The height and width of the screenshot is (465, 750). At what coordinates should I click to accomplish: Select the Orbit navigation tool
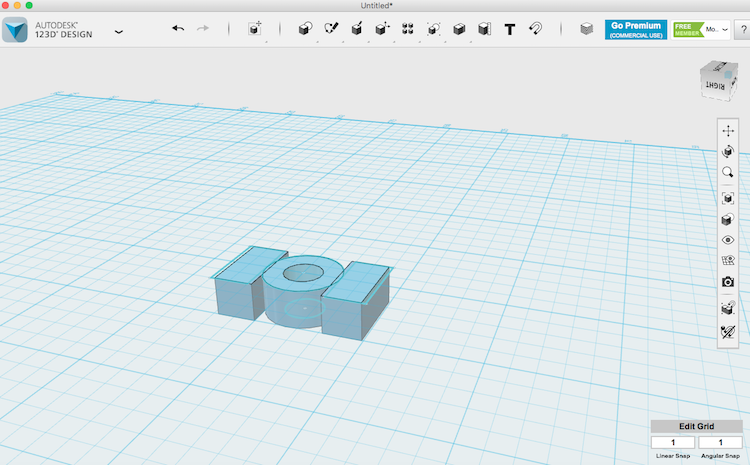pyautogui.click(x=728, y=152)
